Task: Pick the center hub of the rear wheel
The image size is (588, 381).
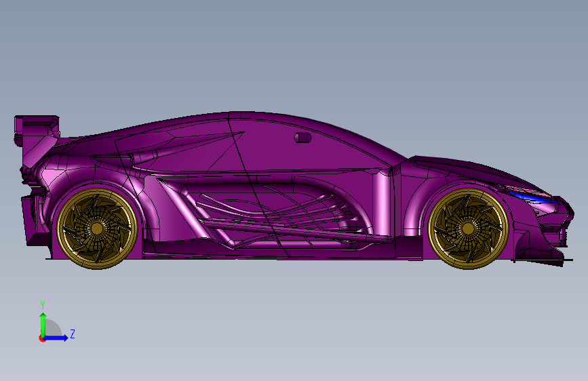Action: [x=97, y=228]
